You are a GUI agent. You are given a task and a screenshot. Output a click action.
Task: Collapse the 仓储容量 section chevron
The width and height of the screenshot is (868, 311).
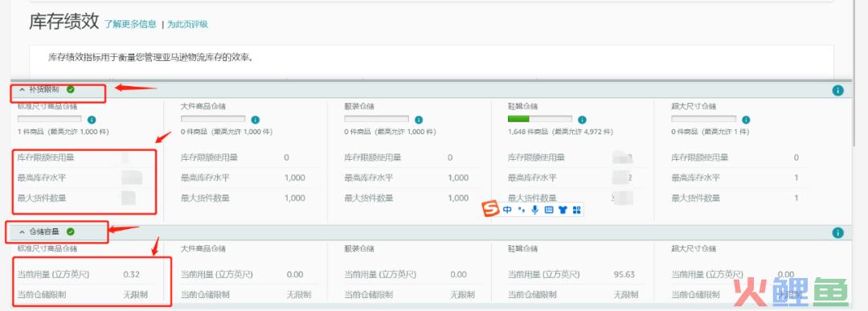click(x=23, y=232)
